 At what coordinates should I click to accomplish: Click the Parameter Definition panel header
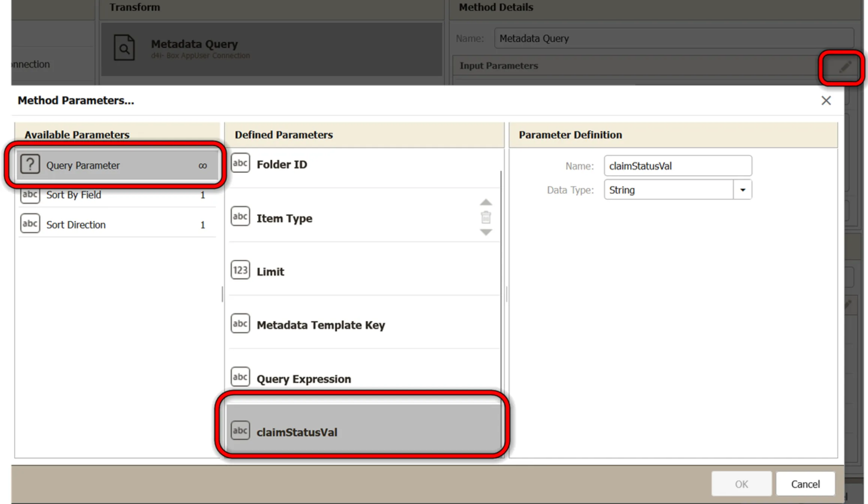point(673,135)
